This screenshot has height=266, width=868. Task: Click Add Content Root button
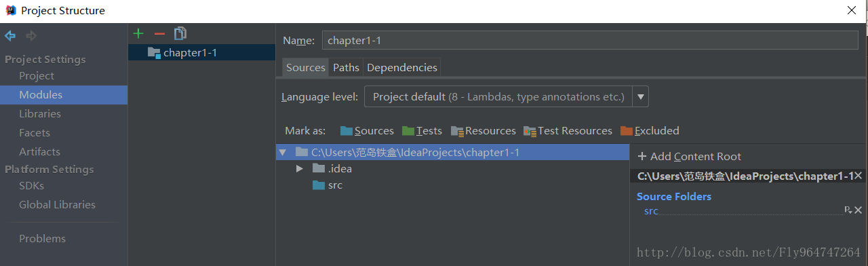(x=690, y=156)
